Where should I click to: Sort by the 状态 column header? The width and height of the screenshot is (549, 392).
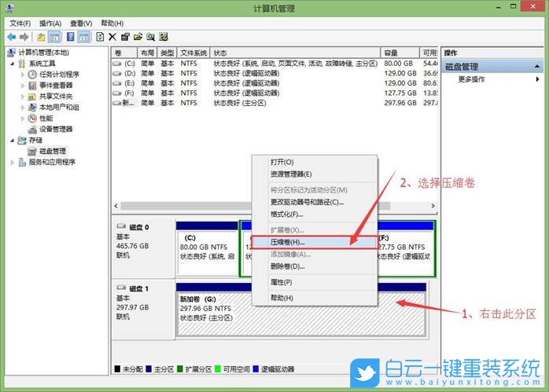click(295, 53)
